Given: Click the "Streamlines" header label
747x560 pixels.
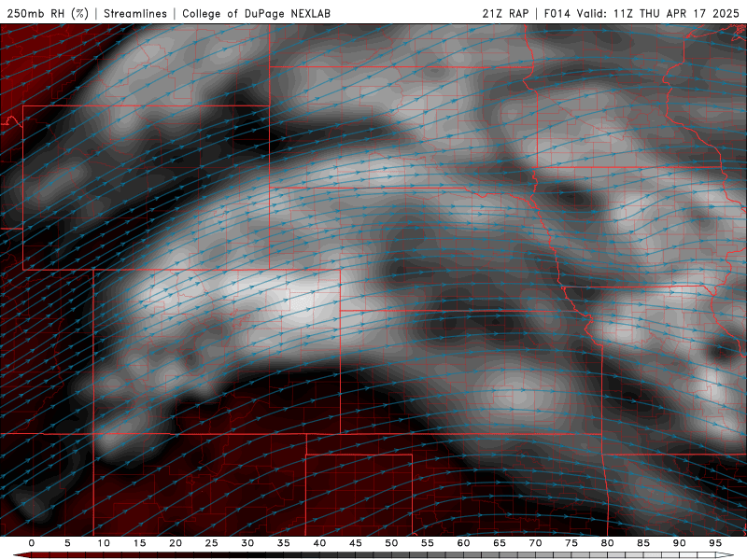Looking at the screenshot, I should 135,13.
